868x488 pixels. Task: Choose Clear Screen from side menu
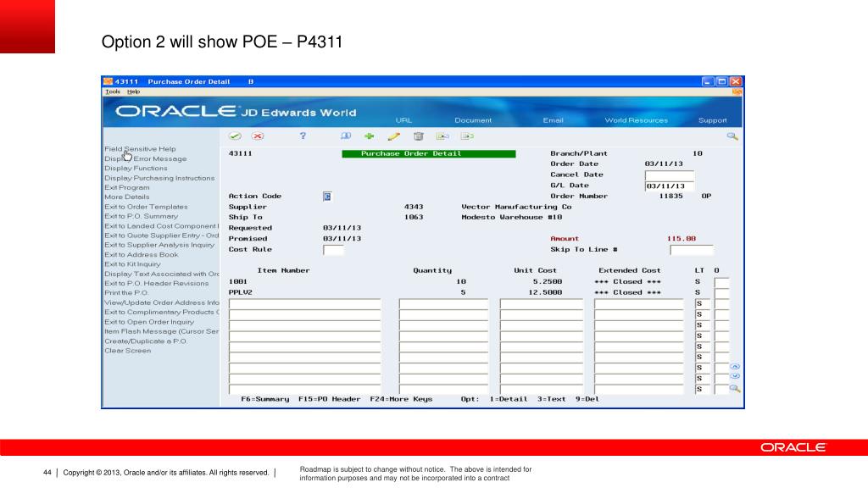pos(128,351)
